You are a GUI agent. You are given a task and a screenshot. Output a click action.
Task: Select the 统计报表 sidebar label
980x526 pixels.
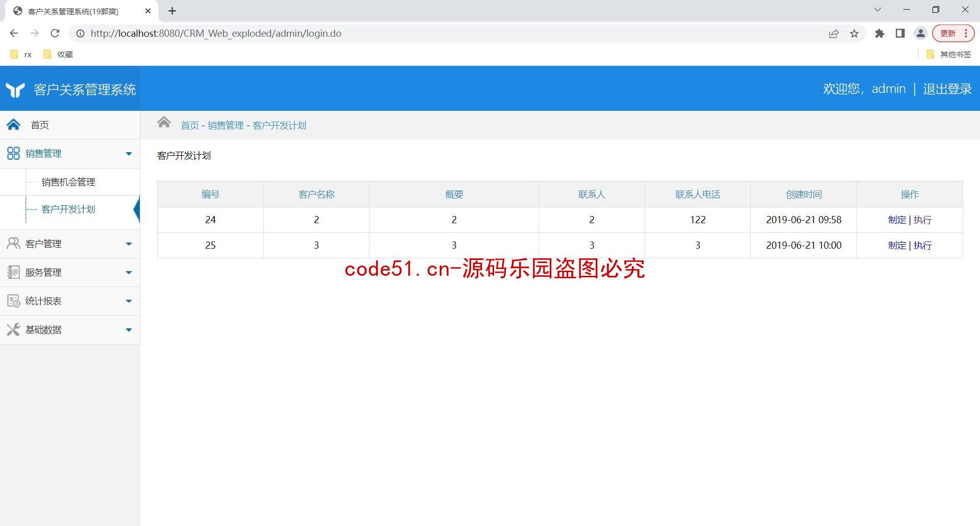click(x=43, y=301)
